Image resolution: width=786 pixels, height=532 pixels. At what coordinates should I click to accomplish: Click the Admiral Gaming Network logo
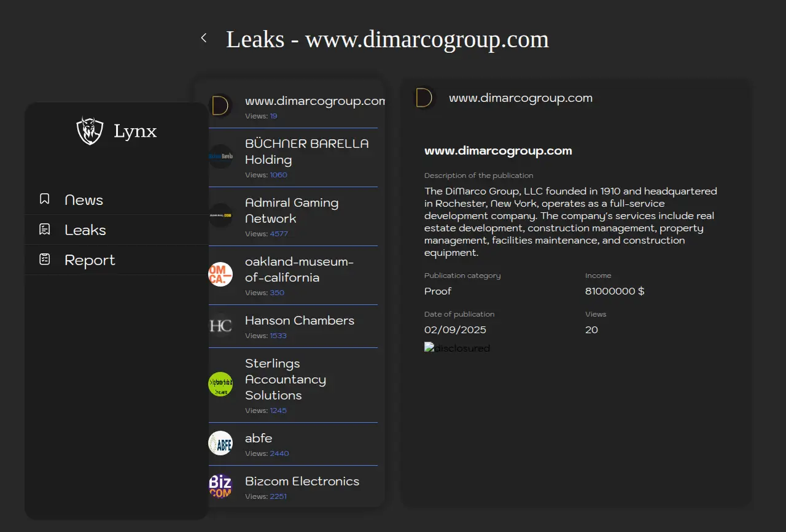[x=220, y=215]
